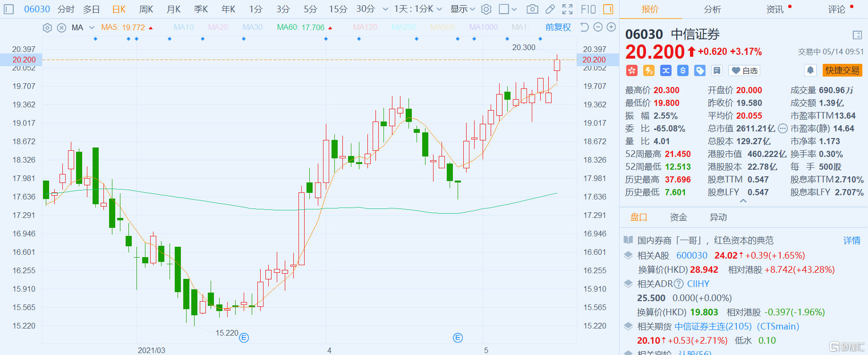Image resolution: width=868 pixels, height=355 pixels.
Task: Select the 月K monthly chart
Action: [174, 9]
